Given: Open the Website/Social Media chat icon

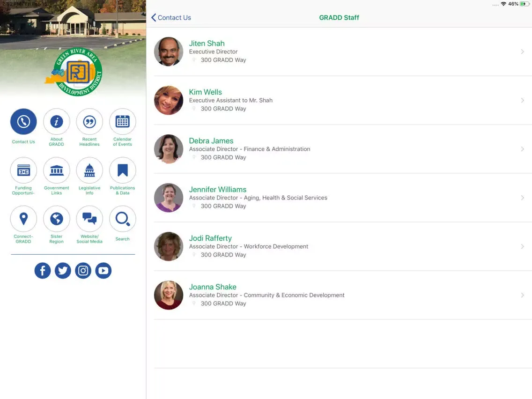Looking at the screenshot, I should tap(89, 219).
